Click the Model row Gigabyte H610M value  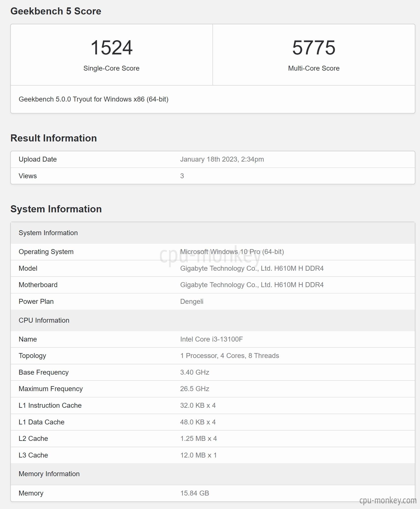point(252,268)
